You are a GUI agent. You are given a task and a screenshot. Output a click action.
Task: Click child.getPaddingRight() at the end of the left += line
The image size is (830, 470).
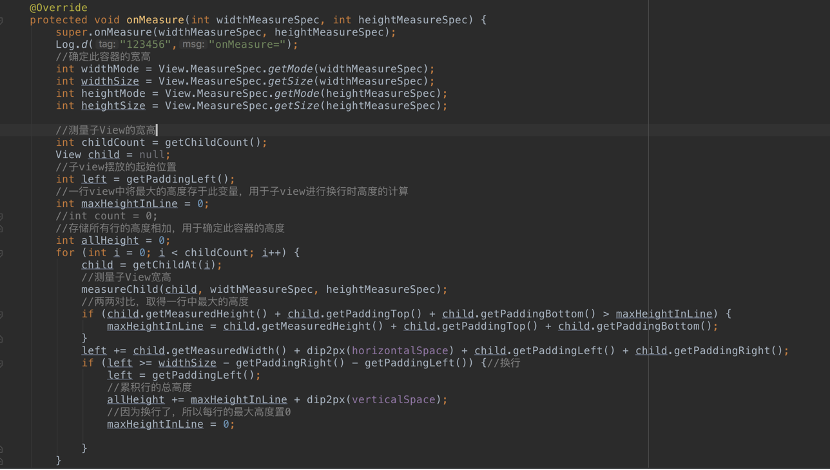pyautogui.click(x=709, y=350)
